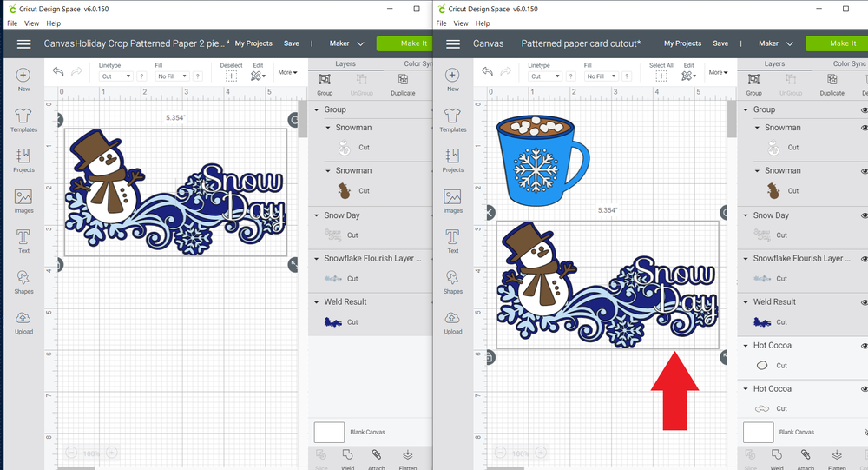Collapse Weld Result layer in left window

point(317,302)
